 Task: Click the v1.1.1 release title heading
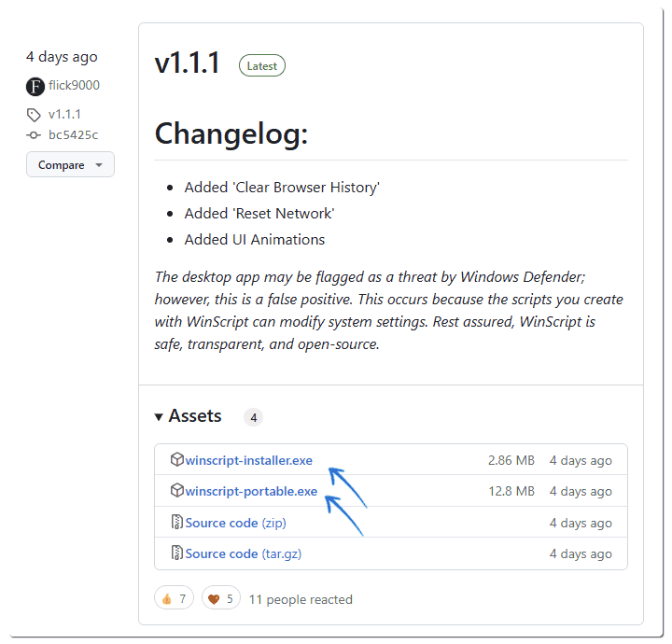(x=188, y=63)
